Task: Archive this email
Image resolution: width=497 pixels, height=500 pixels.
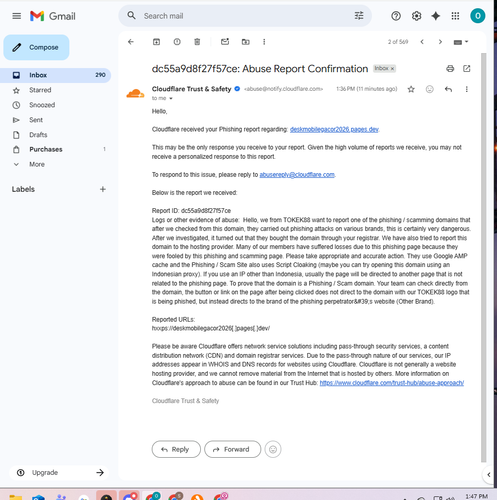Action: tap(156, 42)
